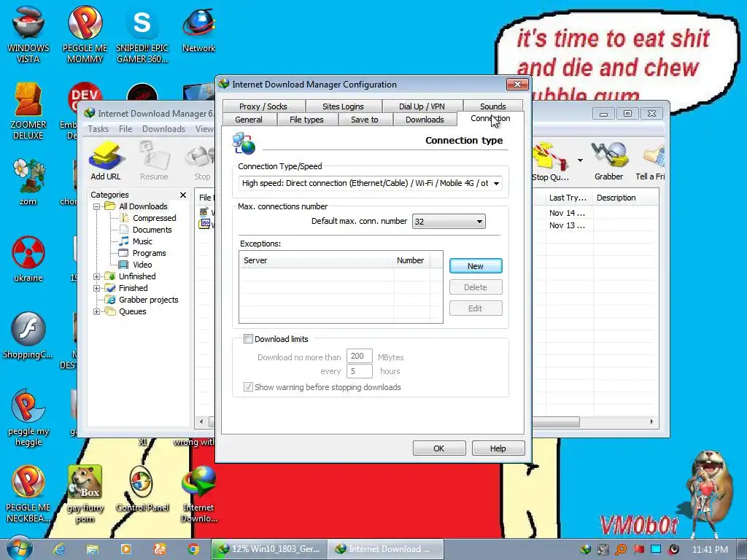Switch to the Sounds tab

tap(492, 106)
